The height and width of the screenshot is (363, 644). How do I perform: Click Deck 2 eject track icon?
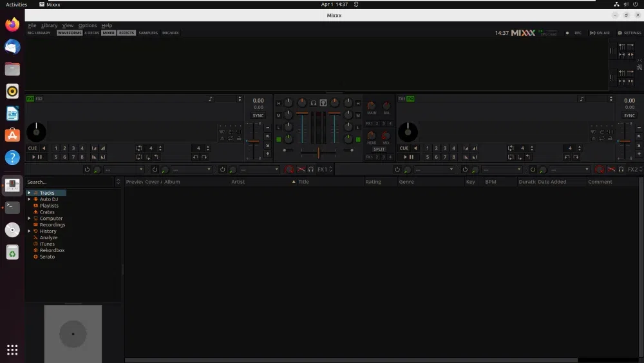(x=594, y=138)
